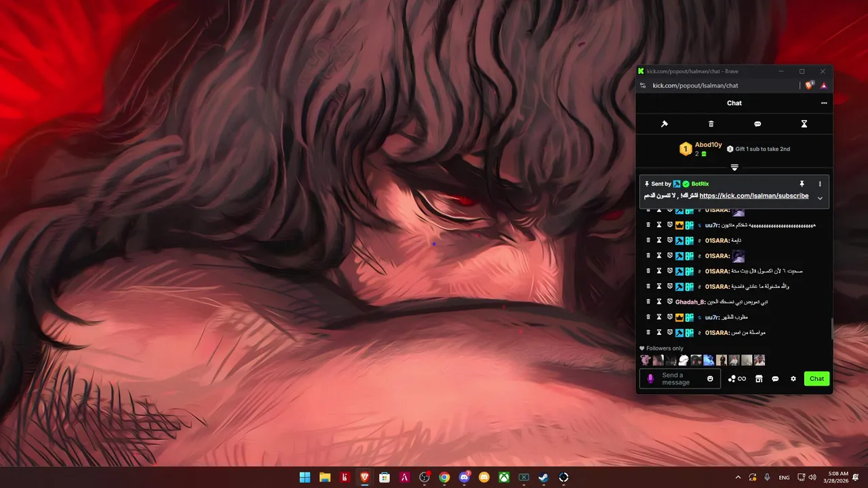
Task: Click the BotRix username in pinned message
Action: [700, 184]
